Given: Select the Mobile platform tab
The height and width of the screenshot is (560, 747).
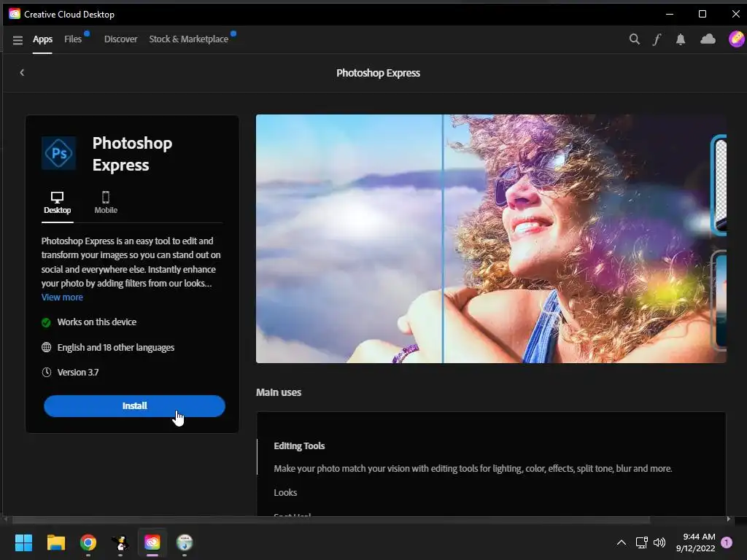Looking at the screenshot, I should click(x=106, y=203).
